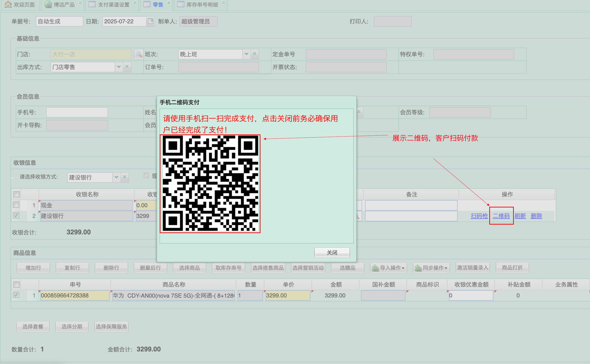590x364 pixels.
Task: Clear the payment method (建设银行) selection
Action: click(125, 177)
